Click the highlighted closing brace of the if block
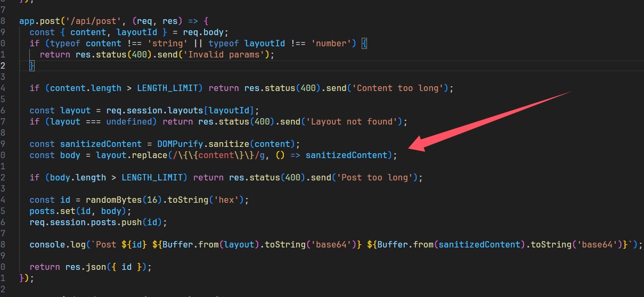 31,66
